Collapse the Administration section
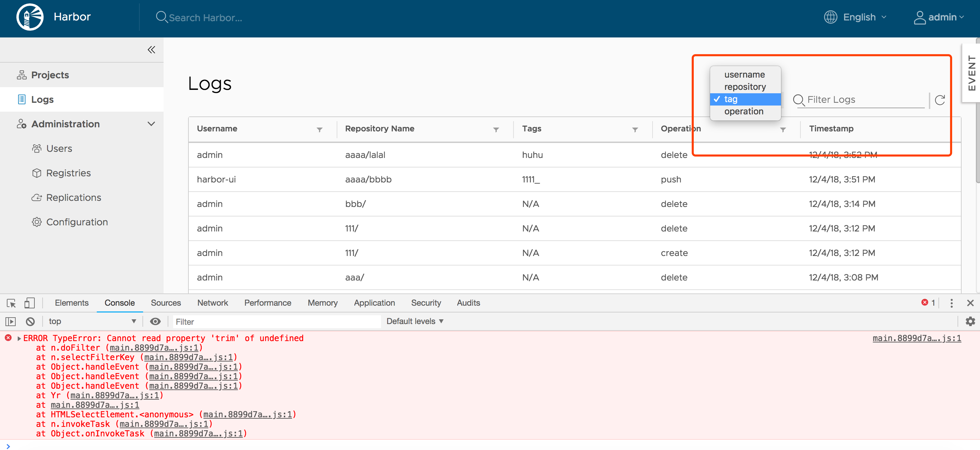Screen dimensions: 980x450 pyautogui.click(x=151, y=124)
